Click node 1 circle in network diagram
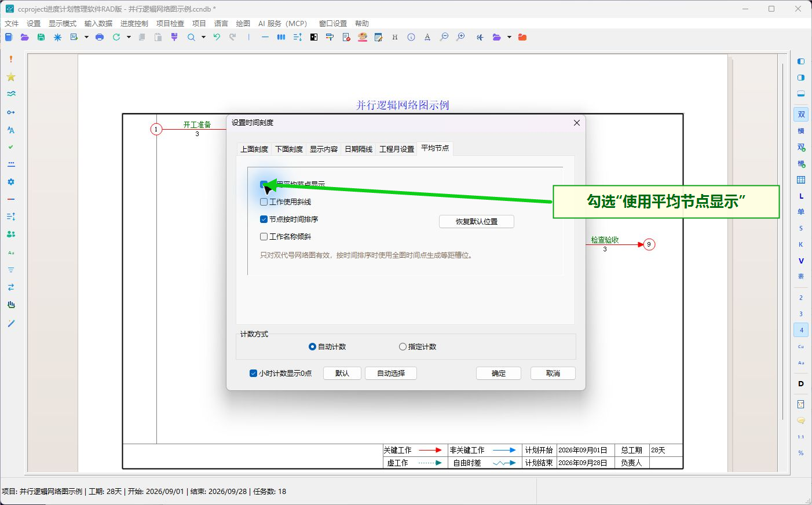This screenshot has width=812, height=505. 156,129
